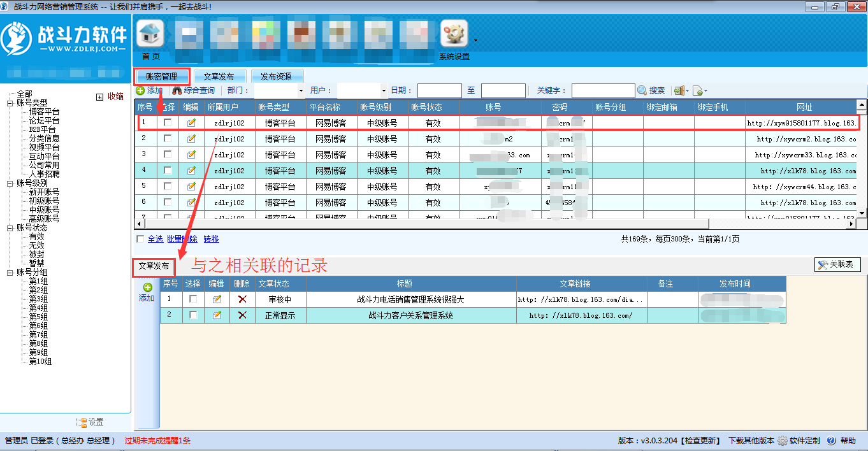Collapse the 账号级别 tree node

10,183
